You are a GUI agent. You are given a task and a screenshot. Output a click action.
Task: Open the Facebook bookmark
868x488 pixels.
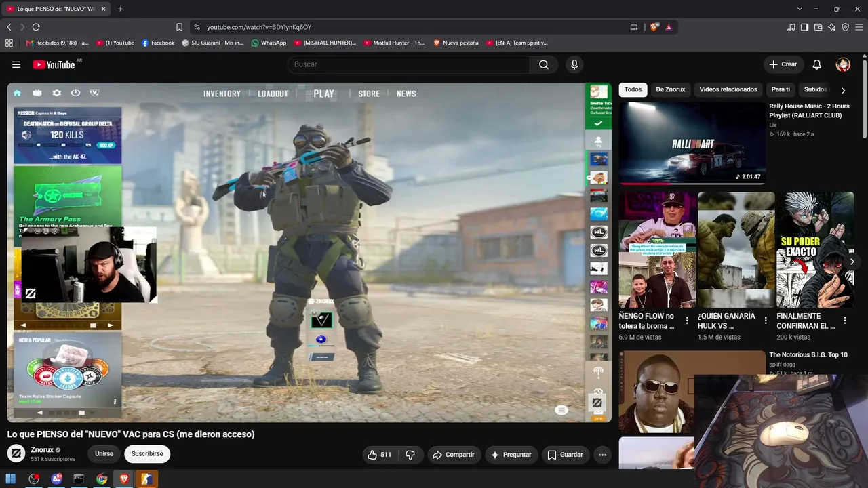158,43
